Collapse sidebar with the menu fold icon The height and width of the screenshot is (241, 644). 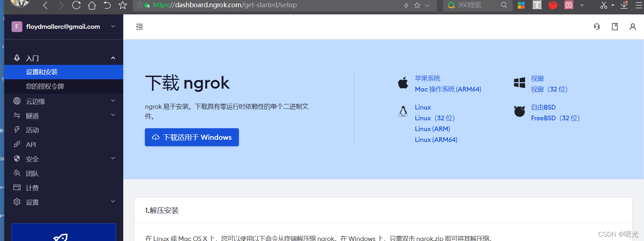point(139,27)
